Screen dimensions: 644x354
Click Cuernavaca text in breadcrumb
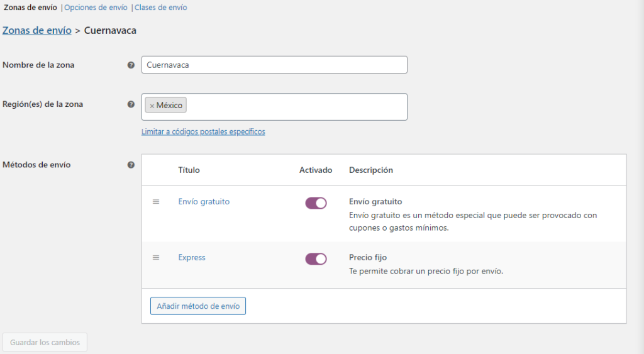(110, 30)
